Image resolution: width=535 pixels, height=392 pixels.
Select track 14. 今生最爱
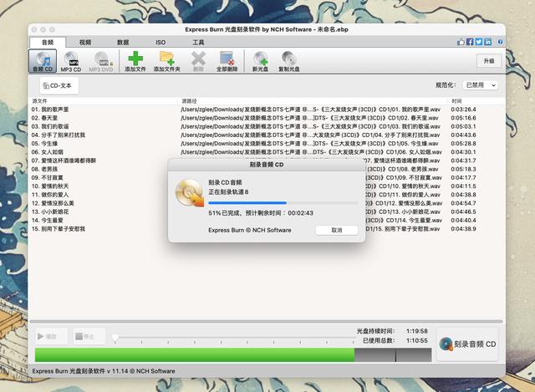[48, 221]
